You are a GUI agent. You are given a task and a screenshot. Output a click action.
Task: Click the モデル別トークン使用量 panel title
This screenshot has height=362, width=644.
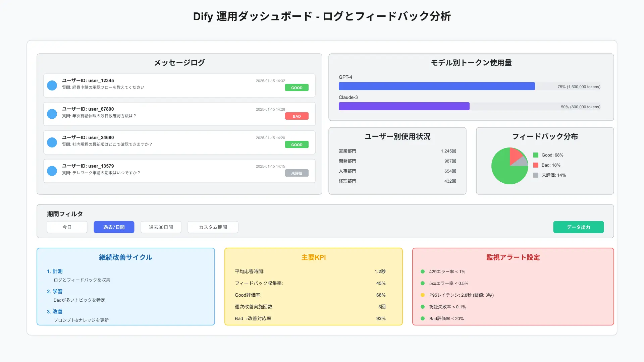coord(471,63)
